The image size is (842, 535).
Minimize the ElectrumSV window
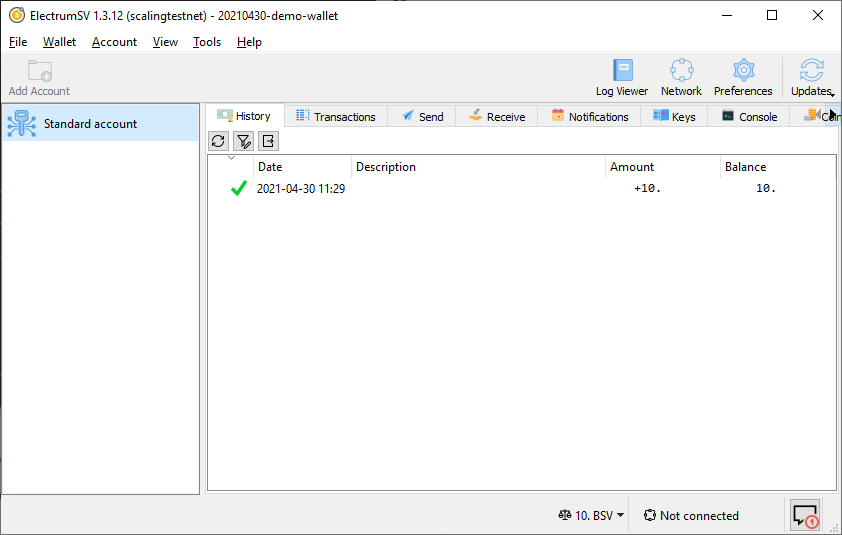(727, 15)
